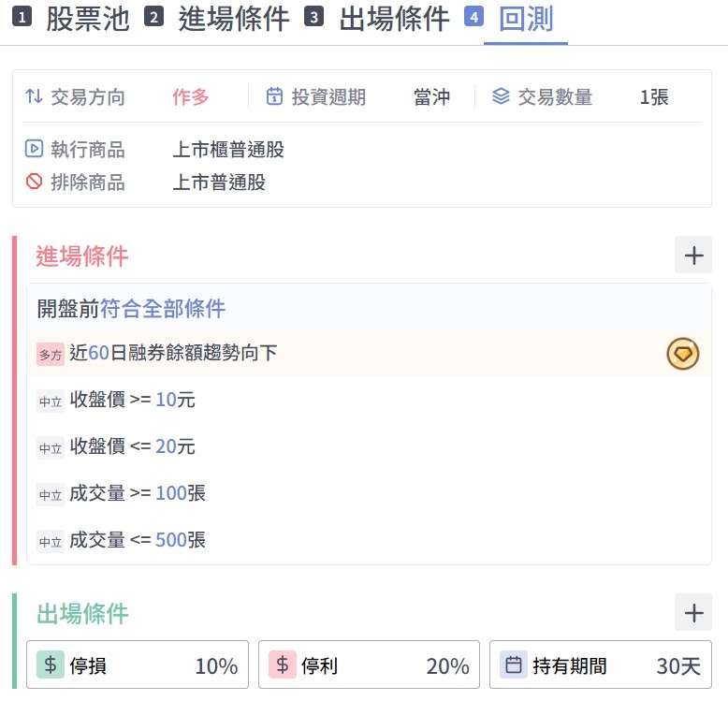This screenshot has width=728, height=701.
Task: Change the 當沖 investment period value
Action: [431, 96]
